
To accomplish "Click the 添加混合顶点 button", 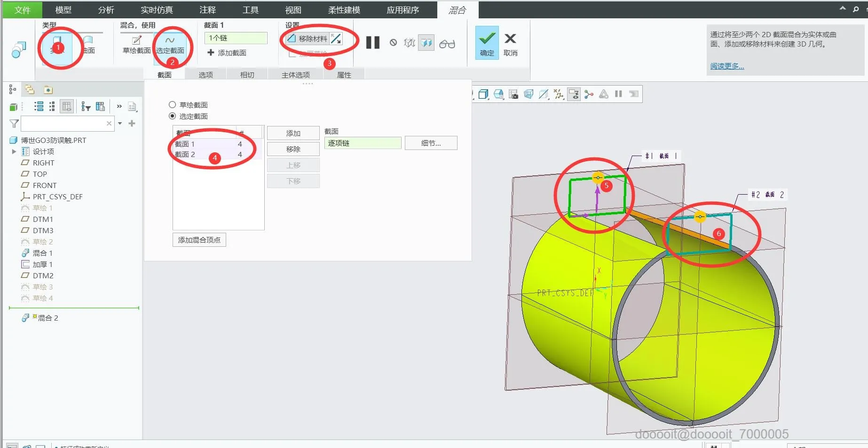I will click(199, 240).
